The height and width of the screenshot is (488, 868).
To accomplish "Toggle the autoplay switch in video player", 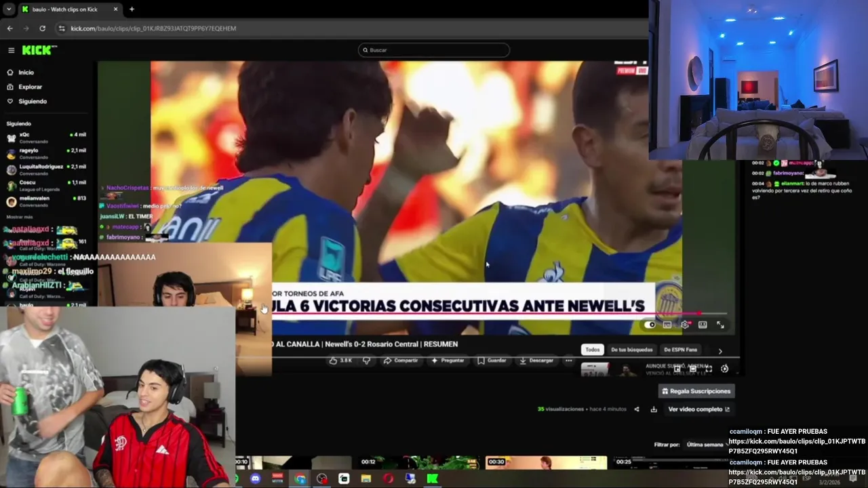I will click(x=650, y=325).
